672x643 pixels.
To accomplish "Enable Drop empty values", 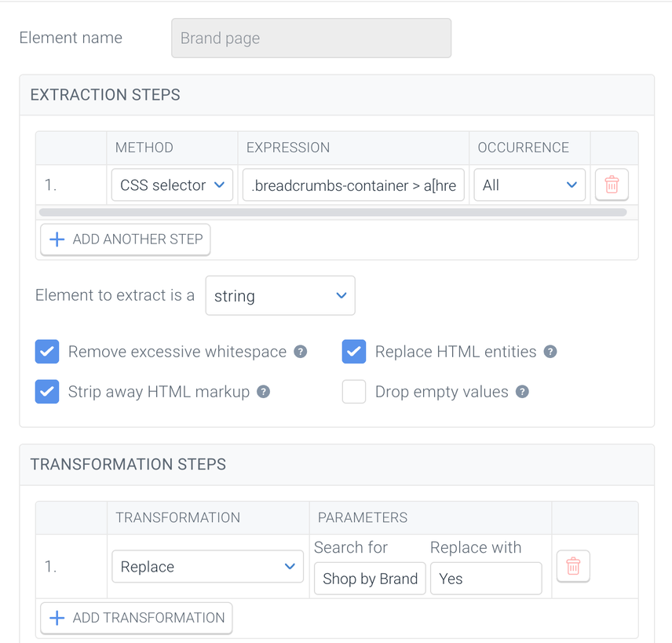I will (354, 392).
